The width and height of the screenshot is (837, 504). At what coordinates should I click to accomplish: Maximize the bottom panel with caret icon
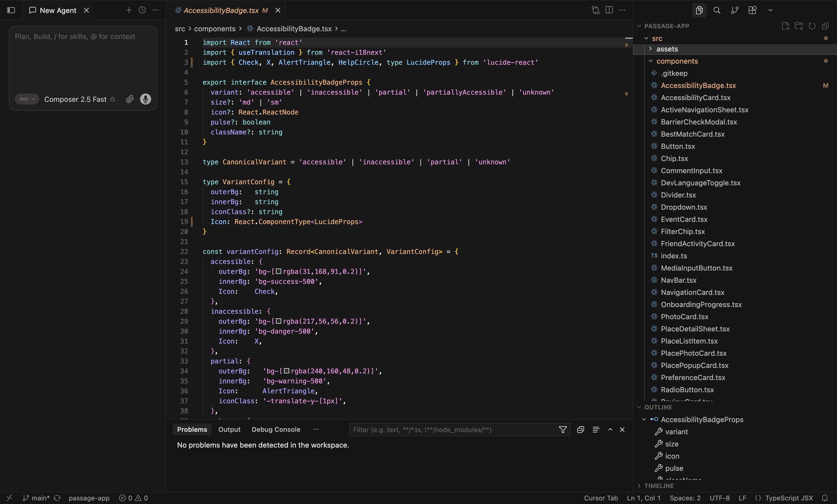click(610, 430)
